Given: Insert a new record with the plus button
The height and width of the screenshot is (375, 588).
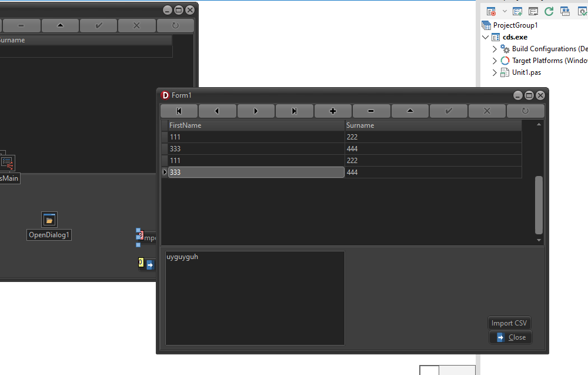Looking at the screenshot, I should pyautogui.click(x=333, y=111).
